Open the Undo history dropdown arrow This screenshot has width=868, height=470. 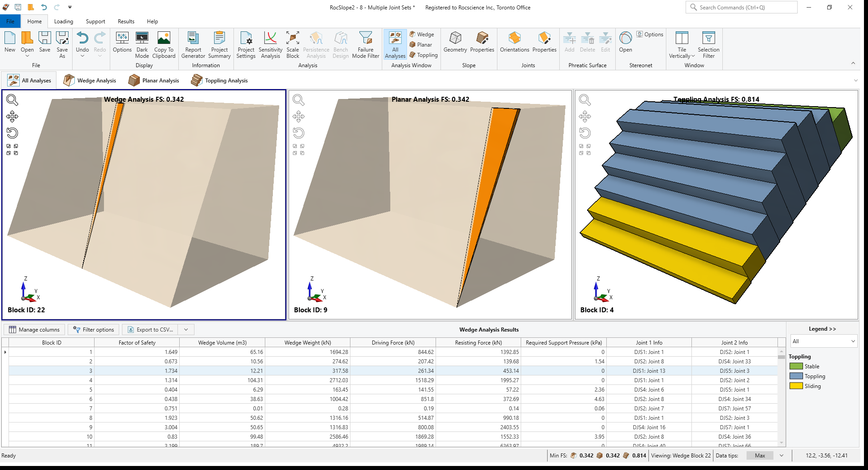(x=82, y=56)
